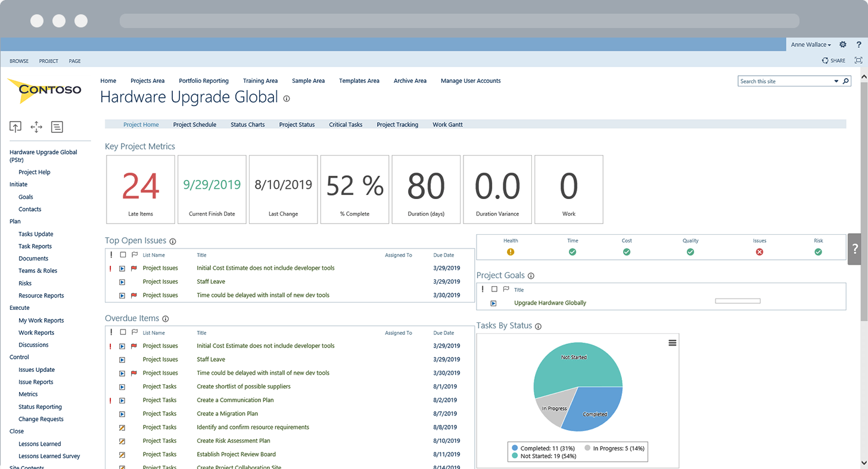Image resolution: width=868 pixels, height=469 pixels.
Task: Click inside the Search this site field
Action: tap(780, 80)
